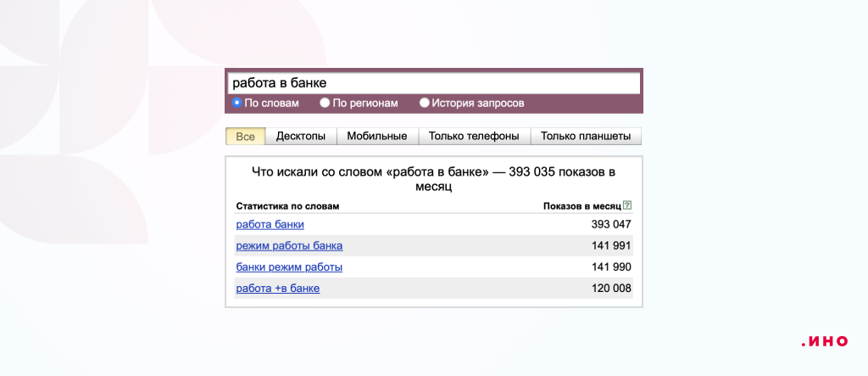Select the "По словам" radio button
Image resolution: width=868 pixels, height=376 pixels.
coord(237,103)
